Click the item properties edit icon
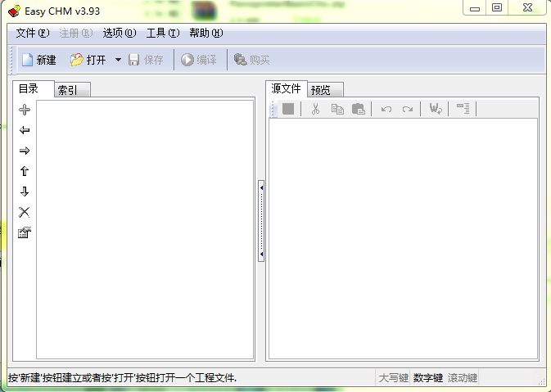551x392 pixels. [25, 232]
